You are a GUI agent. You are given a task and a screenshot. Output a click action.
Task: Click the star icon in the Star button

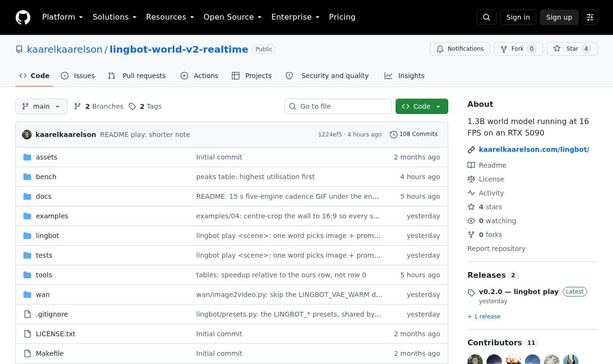pos(557,48)
